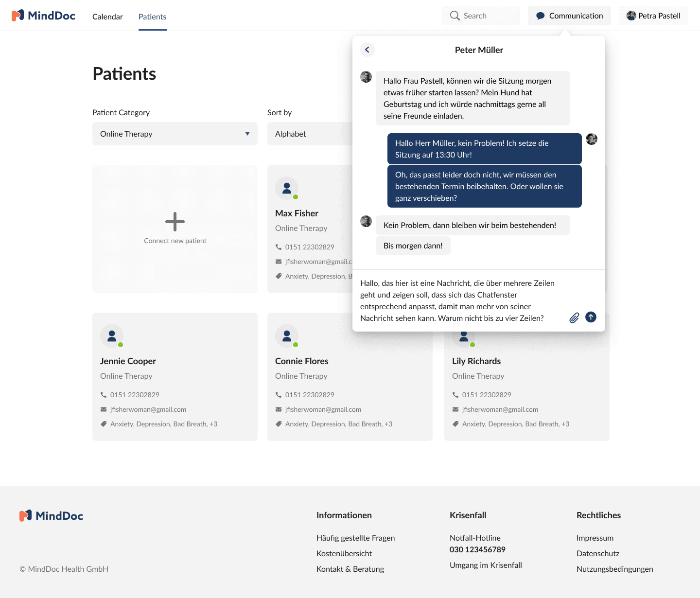Select the Patients tab
The image size is (700, 598).
click(x=152, y=17)
